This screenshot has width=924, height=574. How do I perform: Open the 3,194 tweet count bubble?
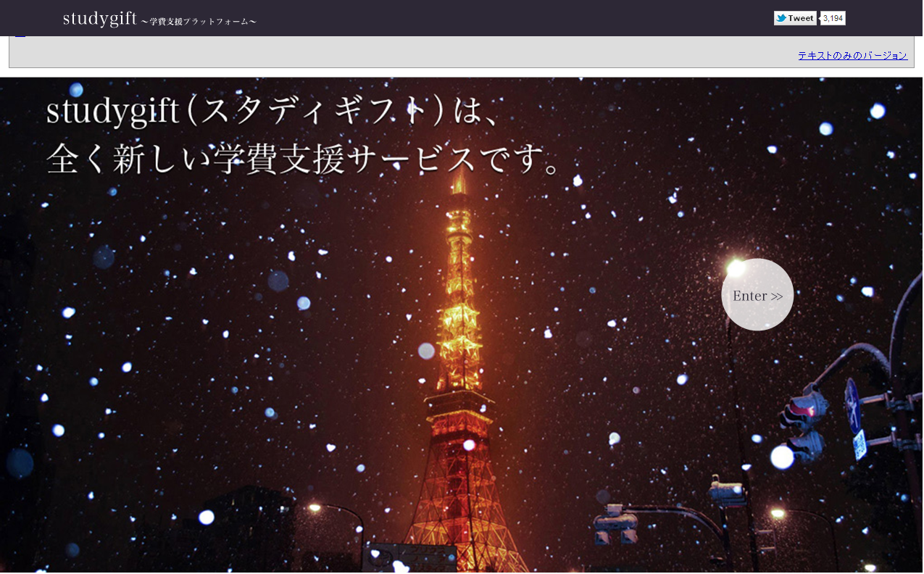coord(833,18)
